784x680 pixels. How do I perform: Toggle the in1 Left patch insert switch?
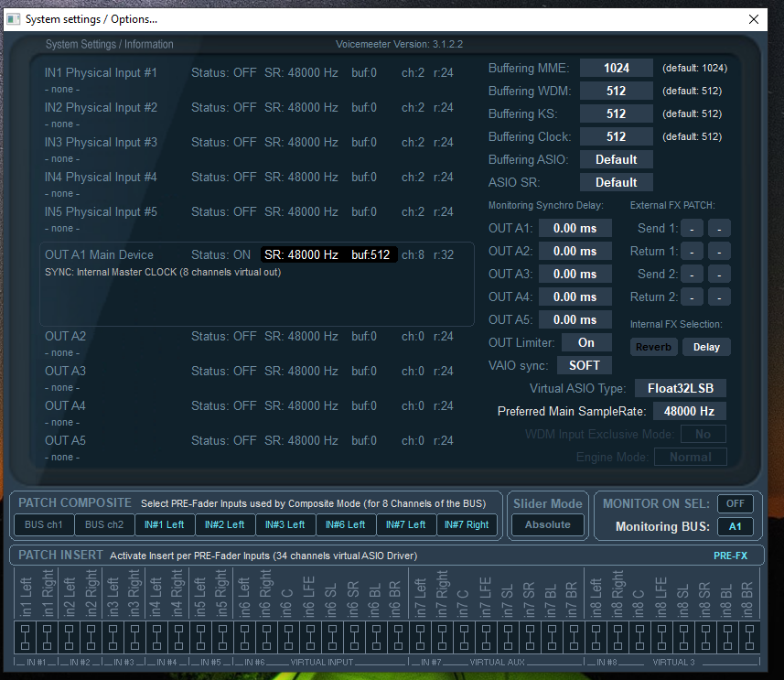pos(26,637)
